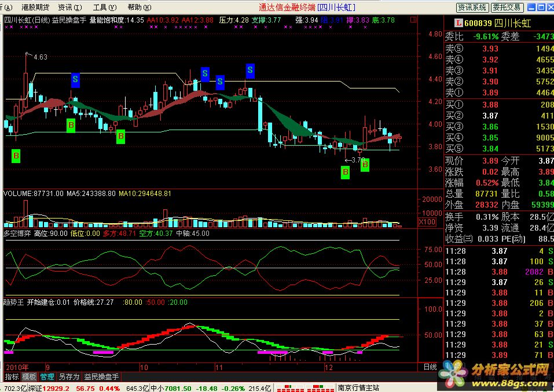Click the B buy signal under September candles

(71, 125)
